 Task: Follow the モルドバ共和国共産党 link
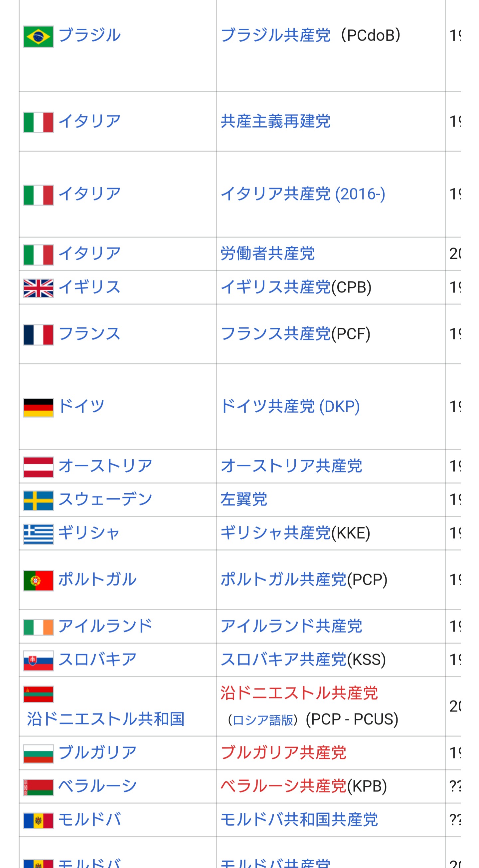tap(299, 820)
